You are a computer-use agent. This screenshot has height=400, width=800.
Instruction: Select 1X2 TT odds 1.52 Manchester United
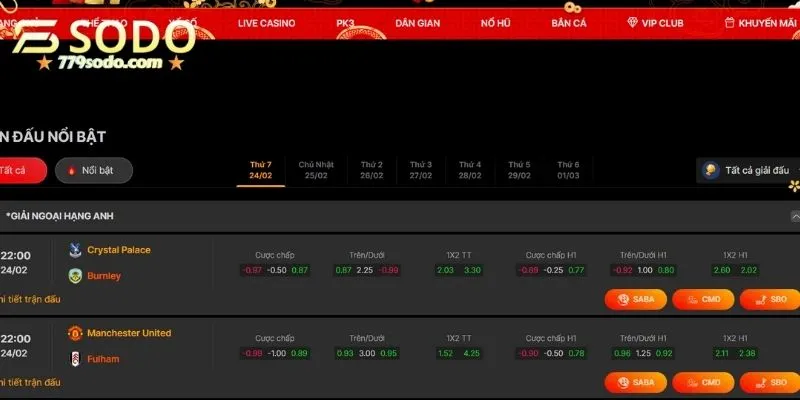(x=445, y=354)
